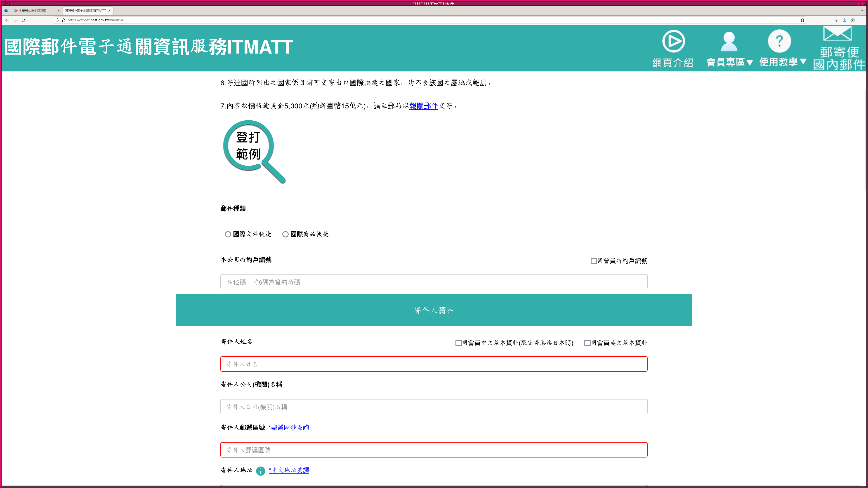
Task: Focus the 寄件人姓名 input field
Action: click(434, 364)
